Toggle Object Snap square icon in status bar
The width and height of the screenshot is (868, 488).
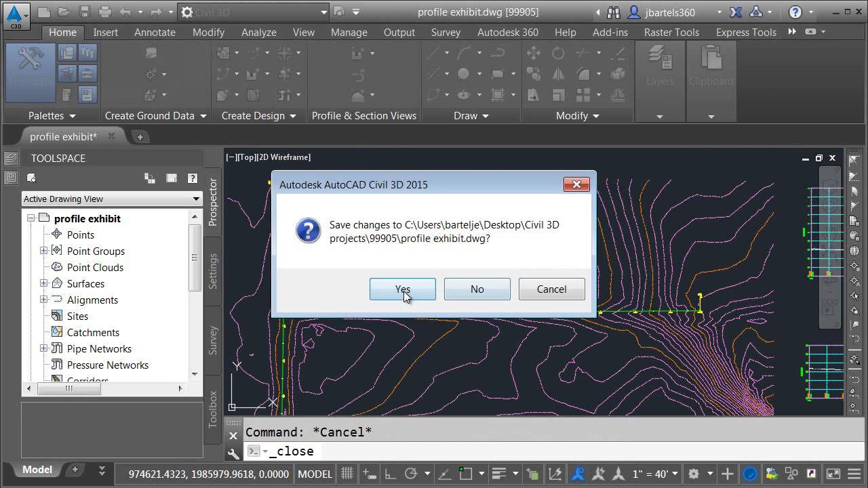466,474
